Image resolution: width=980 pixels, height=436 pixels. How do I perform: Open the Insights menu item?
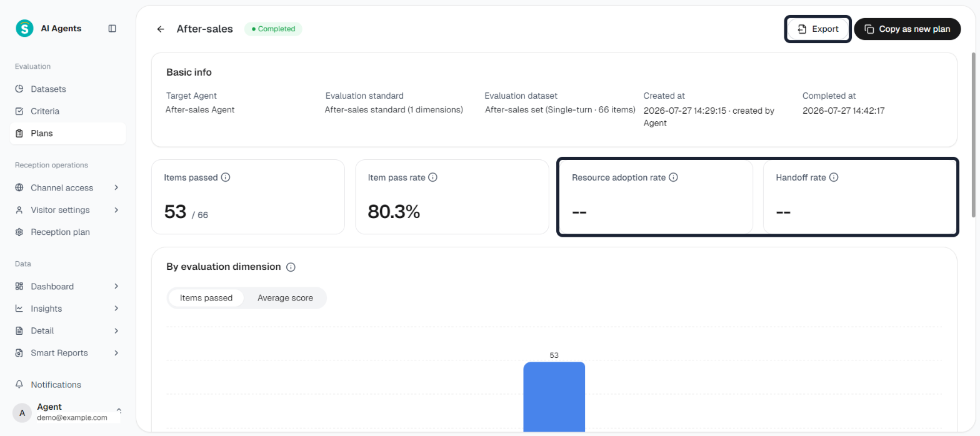67,309
